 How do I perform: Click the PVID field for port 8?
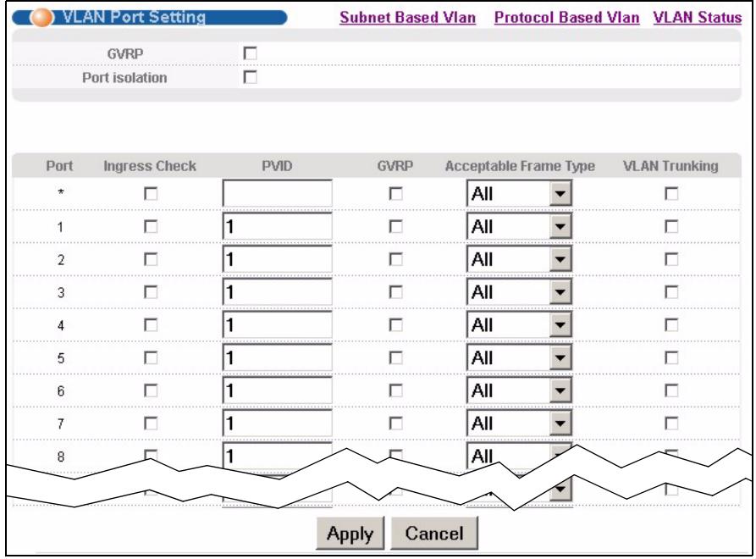click(x=277, y=456)
